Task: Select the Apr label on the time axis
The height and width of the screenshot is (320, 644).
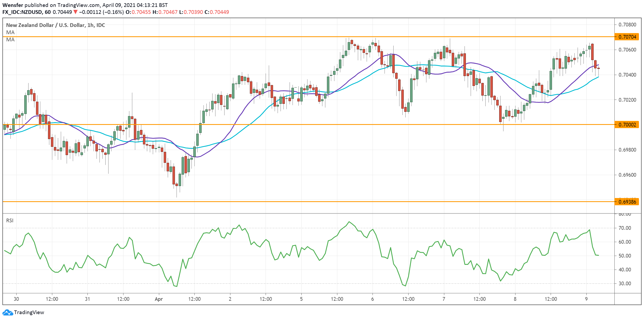Action: (158, 299)
